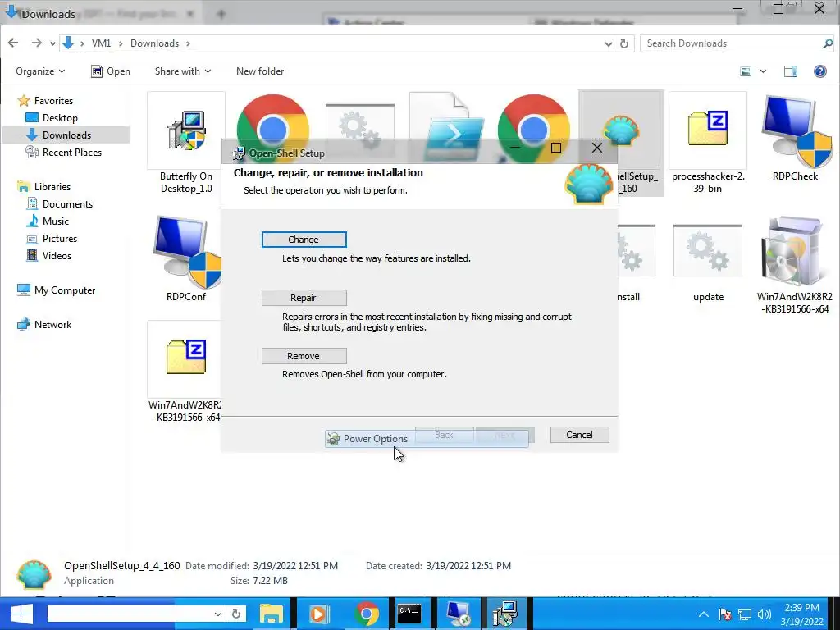Open Recent Places in navigation pane
Viewport: 840px width, 630px height.
pos(71,153)
